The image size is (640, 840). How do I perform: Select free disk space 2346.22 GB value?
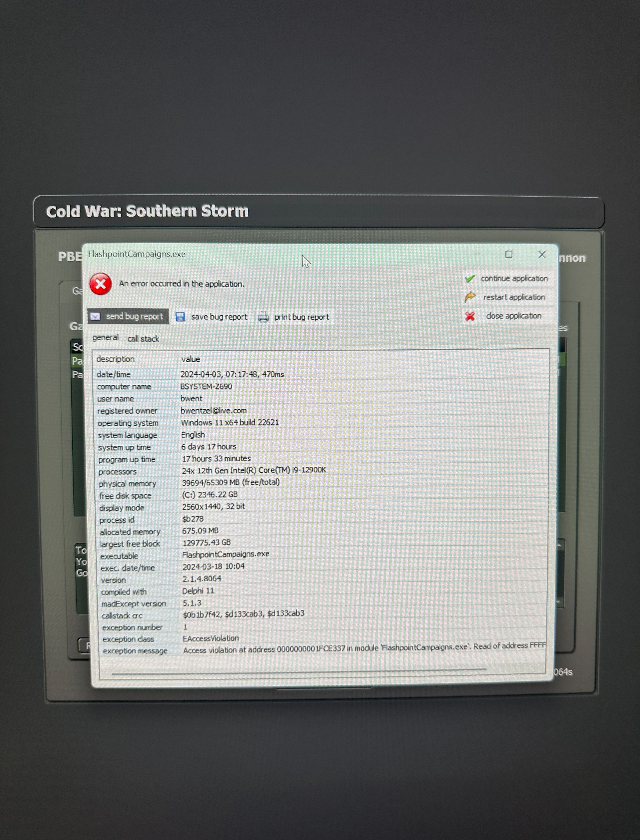pos(210,495)
